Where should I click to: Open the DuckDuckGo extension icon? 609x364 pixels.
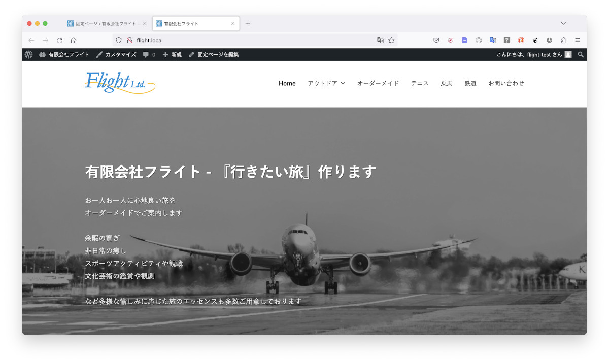point(521,40)
